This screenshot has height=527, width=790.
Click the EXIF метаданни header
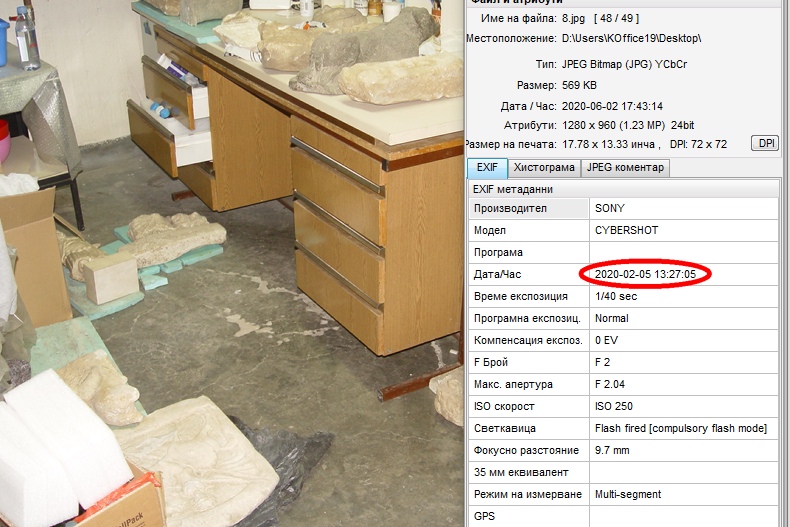coord(513,189)
